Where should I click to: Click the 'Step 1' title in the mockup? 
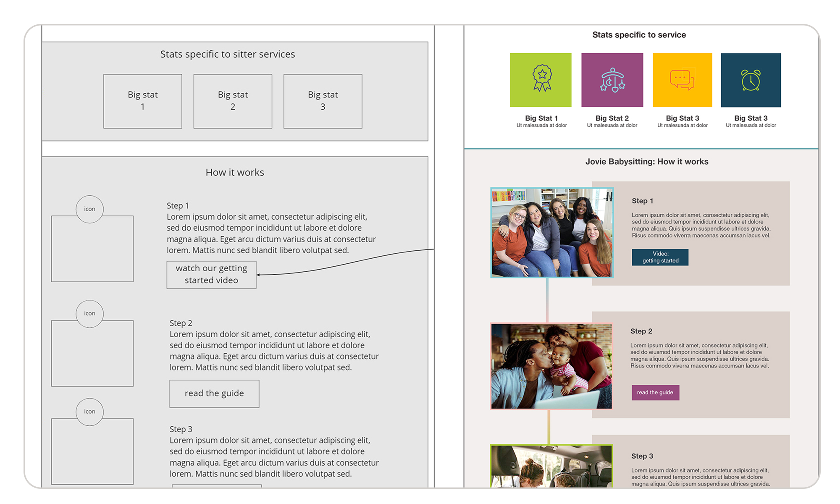[x=643, y=201]
